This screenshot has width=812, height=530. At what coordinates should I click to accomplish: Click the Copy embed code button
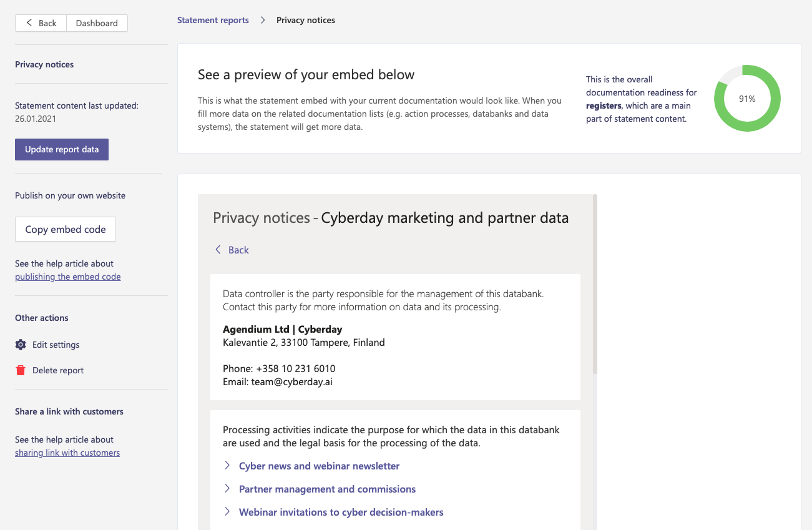coord(66,229)
